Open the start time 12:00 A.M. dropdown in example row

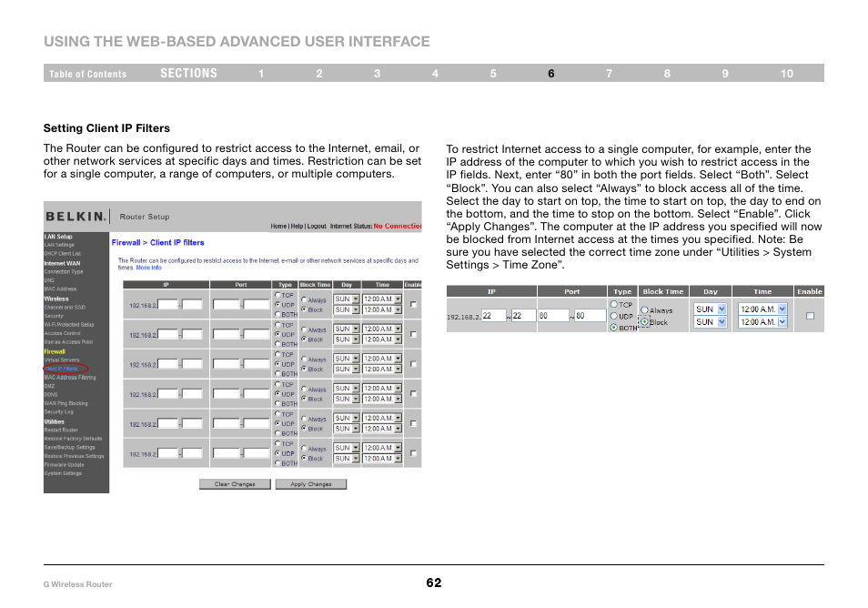762,309
